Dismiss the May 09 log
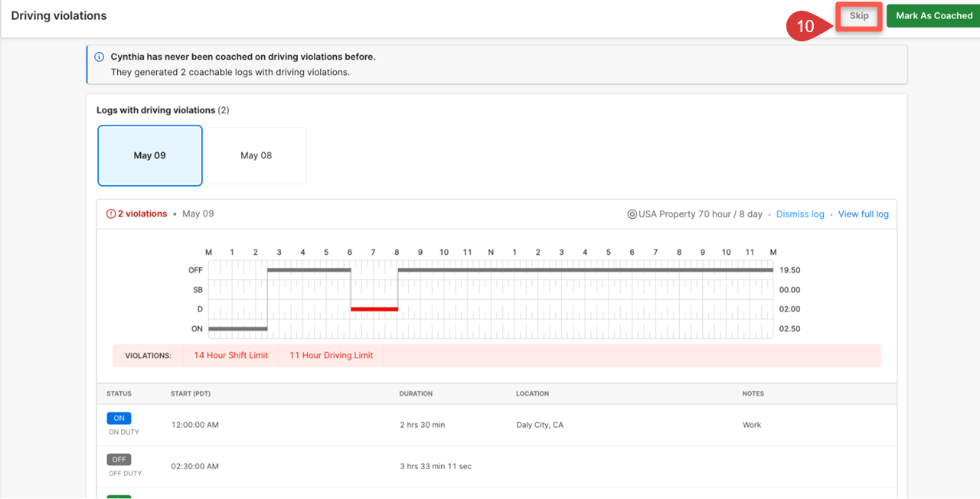The image size is (980, 499). tap(800, 214)
